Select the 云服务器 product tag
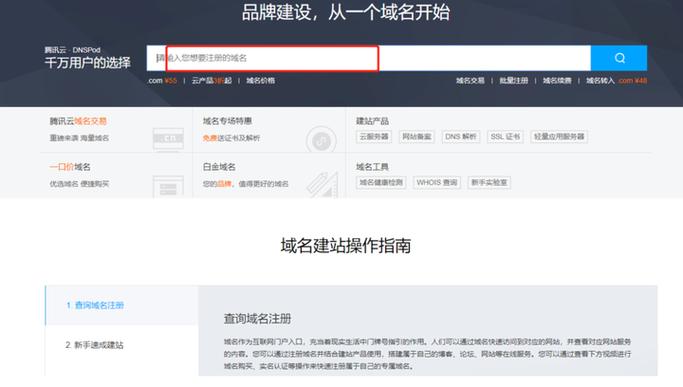683x387 pixels. point(374,136)
